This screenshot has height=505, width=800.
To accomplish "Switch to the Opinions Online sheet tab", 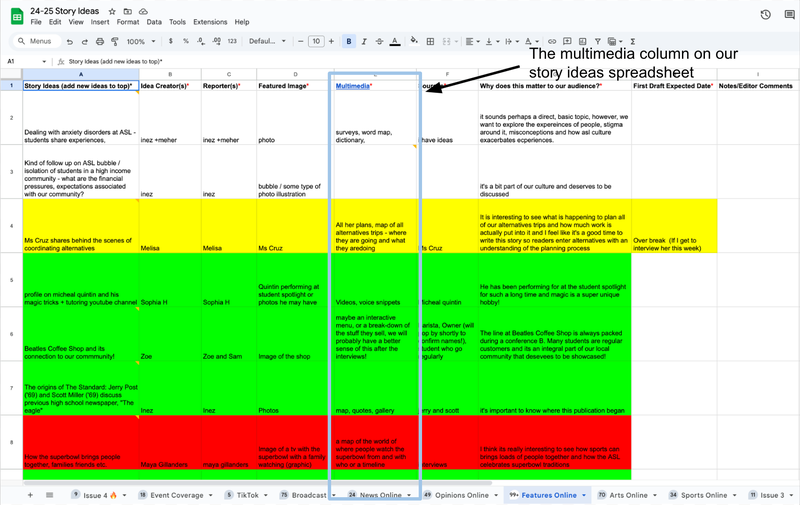I will click(x=462, y=495).
